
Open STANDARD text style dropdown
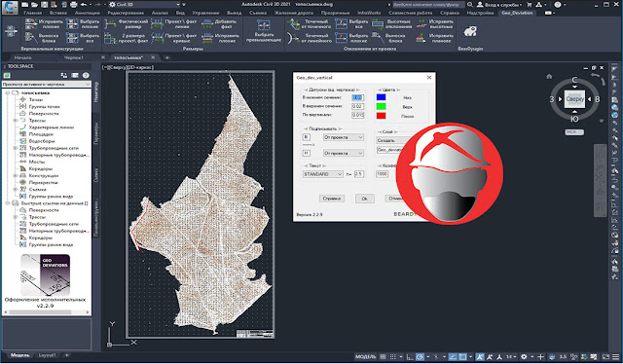click(x=322, y=174)
